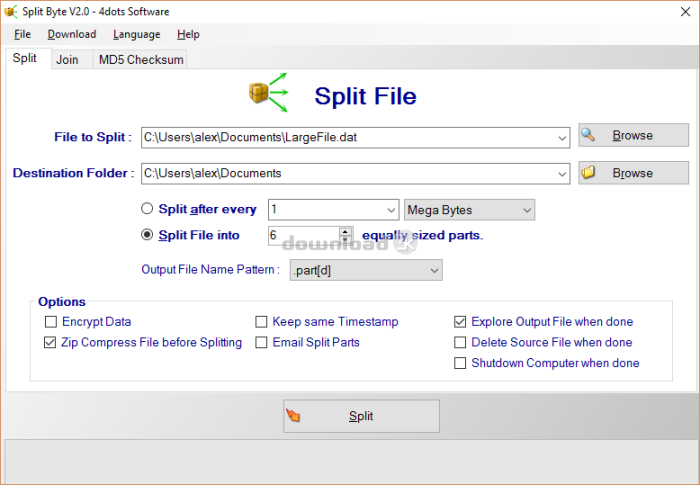The width and height of the screenshot is (700, 485).
Task: Tick the Keep same Timestamp checkbox
Action: click(x=261, y=322)
